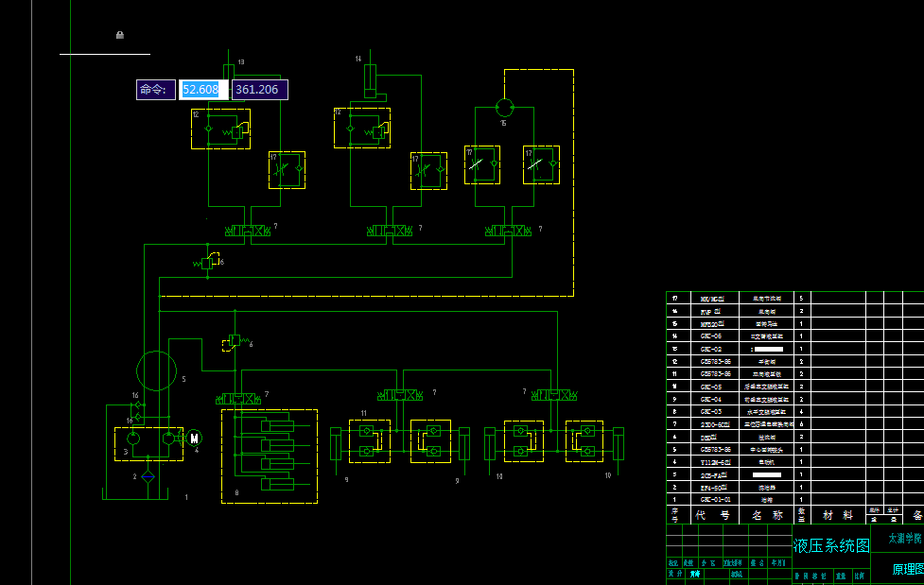Click the table cell GBC-01-01

click(715, 499)
